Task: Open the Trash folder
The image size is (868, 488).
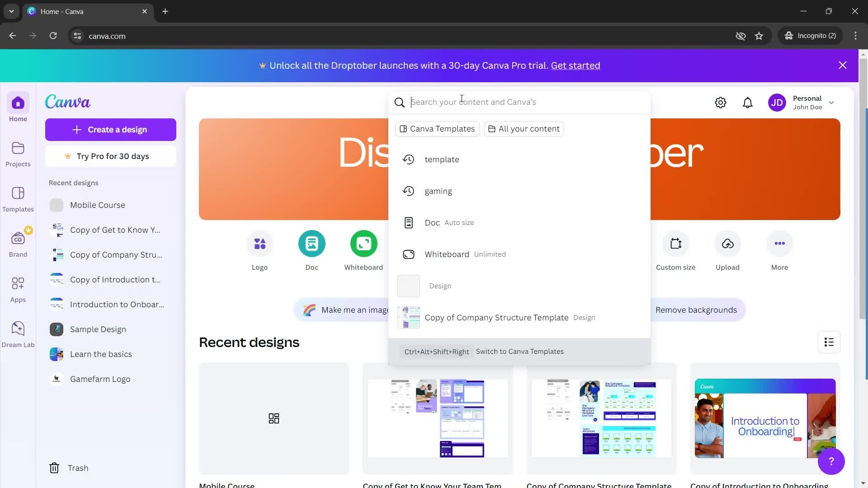Action: [x=69, y=468]
